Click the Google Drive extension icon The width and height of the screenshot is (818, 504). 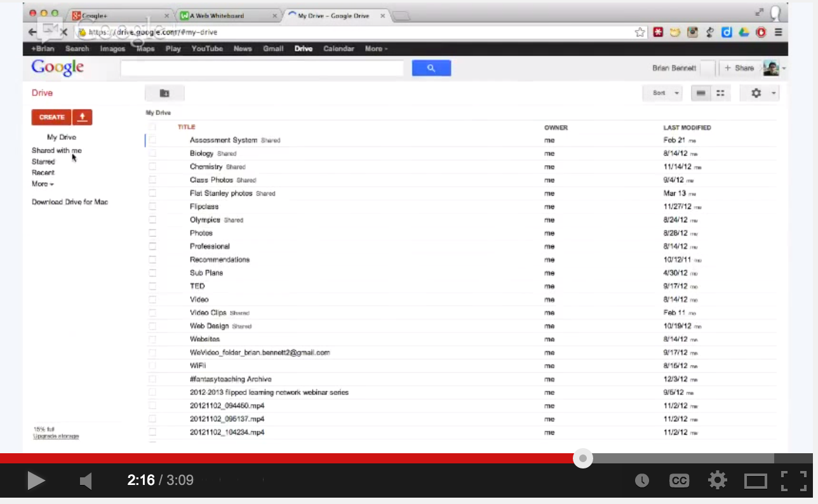point(744,32)
